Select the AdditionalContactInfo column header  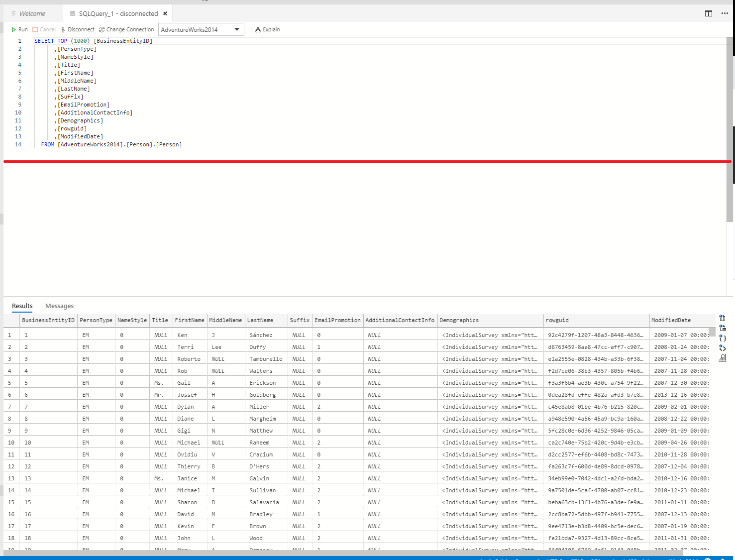(x=400, y=320)
